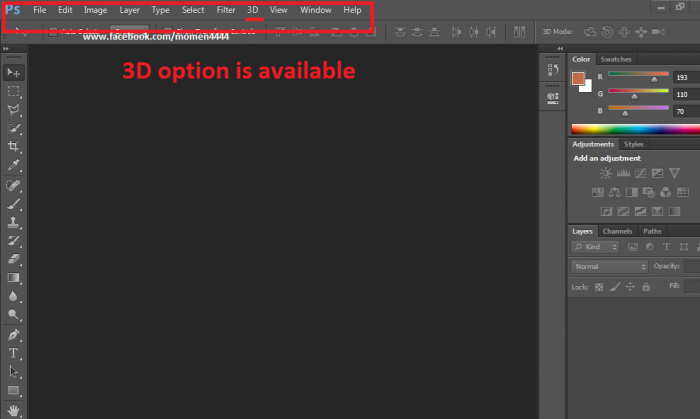This screenshot has height=419, width=700.
Task: Select the Brush tool
Action: [13, 204]
